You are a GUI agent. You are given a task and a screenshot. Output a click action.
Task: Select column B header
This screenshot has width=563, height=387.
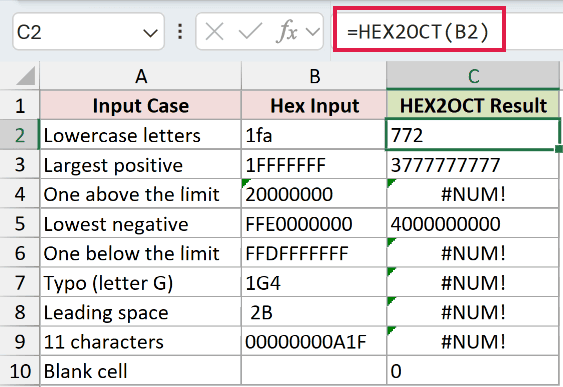click(x=314, y=76)
